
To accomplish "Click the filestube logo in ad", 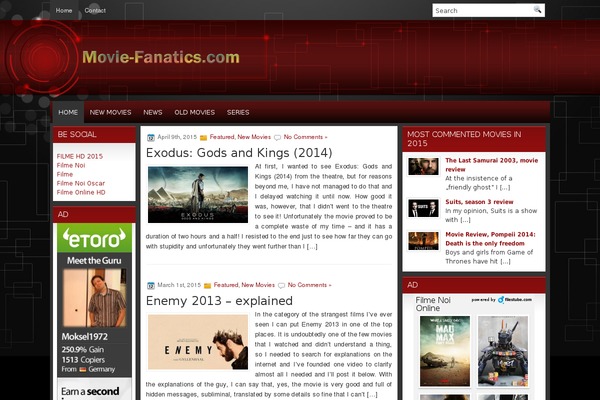I will pyautogui.click(x=515, y=300).
